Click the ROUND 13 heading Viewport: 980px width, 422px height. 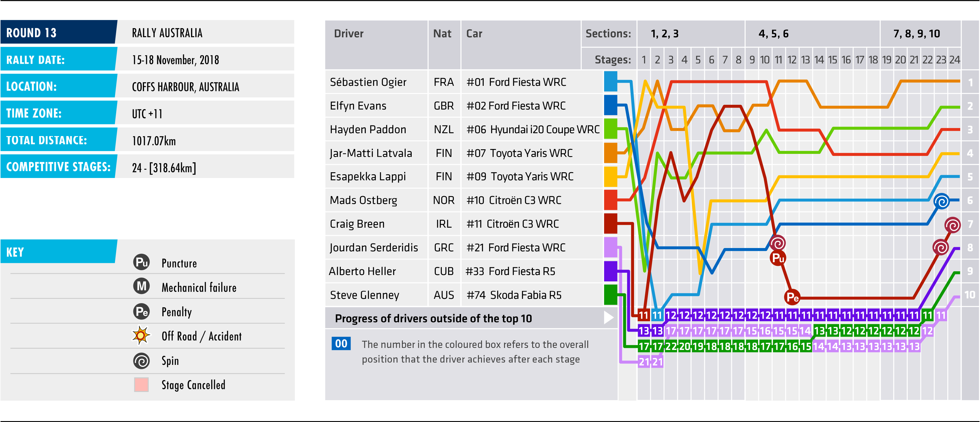[x=31, y=33]
